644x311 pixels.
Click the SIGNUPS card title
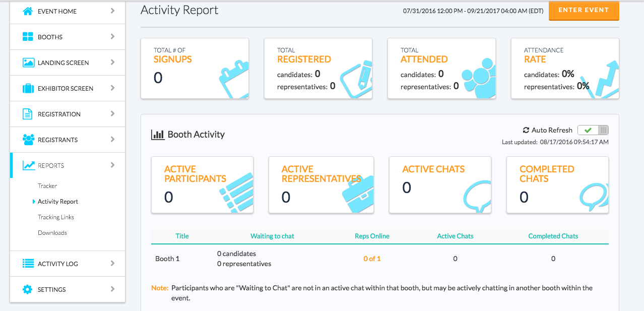click(x=173, y=59)
